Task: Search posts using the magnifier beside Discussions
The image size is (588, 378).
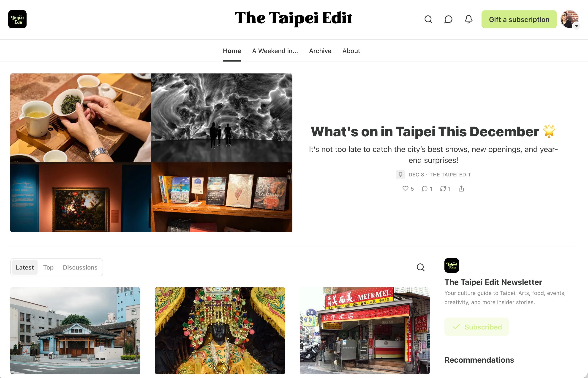Action: [420, 267]
